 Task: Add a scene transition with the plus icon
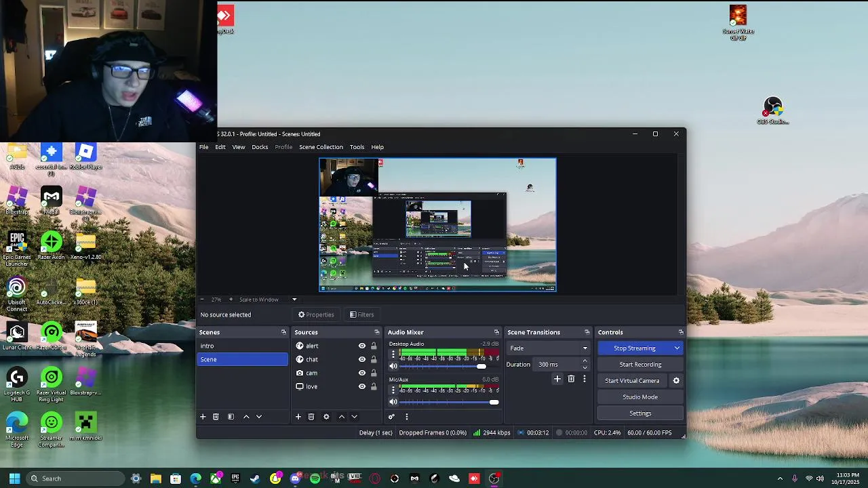[557, 379]
